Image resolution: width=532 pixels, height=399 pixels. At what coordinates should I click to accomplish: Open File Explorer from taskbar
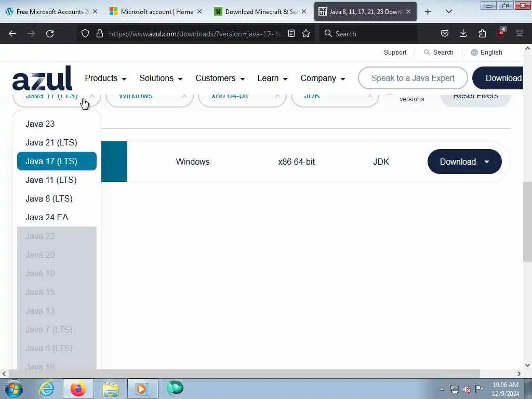[111, 389]
